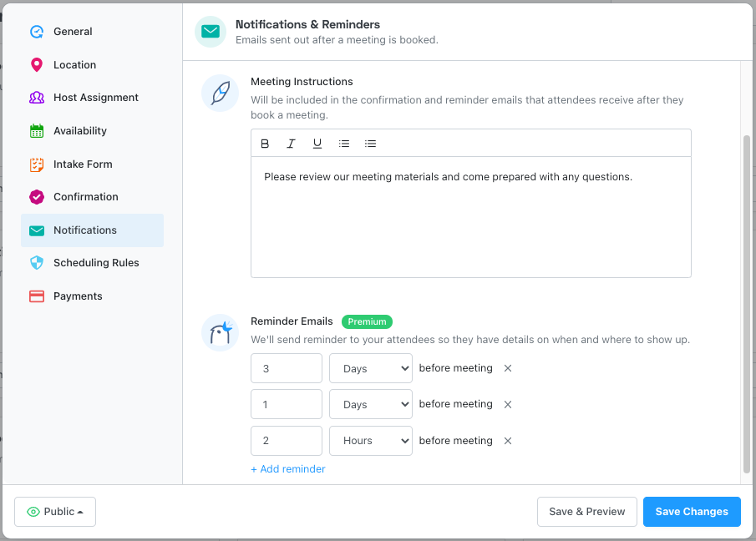This screenshot has width=756, height=541.
Task: Open the Confirmation section
Action: (92, 197)
